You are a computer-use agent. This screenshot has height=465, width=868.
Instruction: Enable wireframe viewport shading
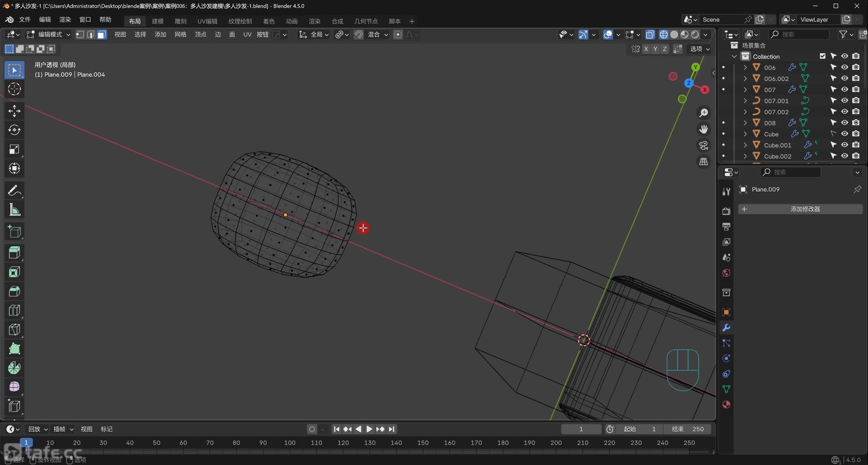[664, 35]
